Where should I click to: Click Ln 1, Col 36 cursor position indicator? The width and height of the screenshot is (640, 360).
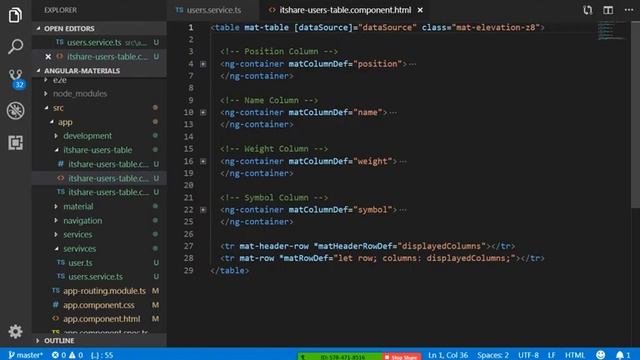(448, 355)
